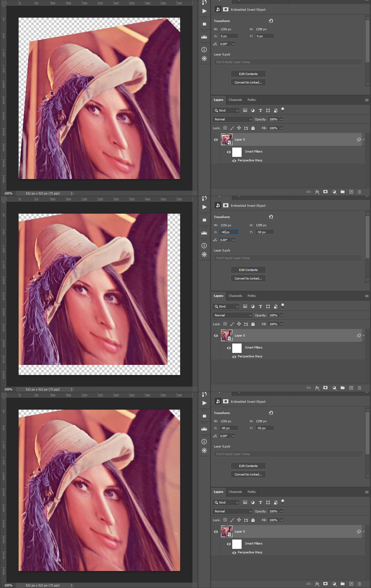Create adjustment layer icon in middle Layers panel
Image resolution: width=371 pixels, height=588 pixels.
click(334, 388)
